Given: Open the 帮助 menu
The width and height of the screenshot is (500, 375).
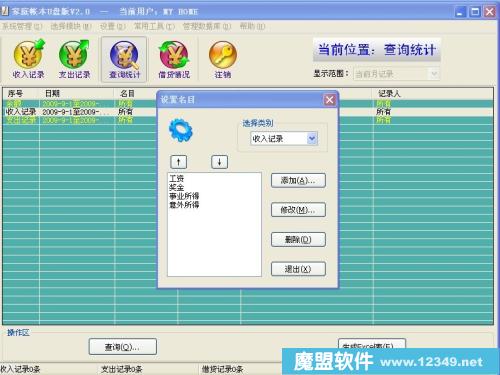Looking at the screenshot, I should coord(252,26).
